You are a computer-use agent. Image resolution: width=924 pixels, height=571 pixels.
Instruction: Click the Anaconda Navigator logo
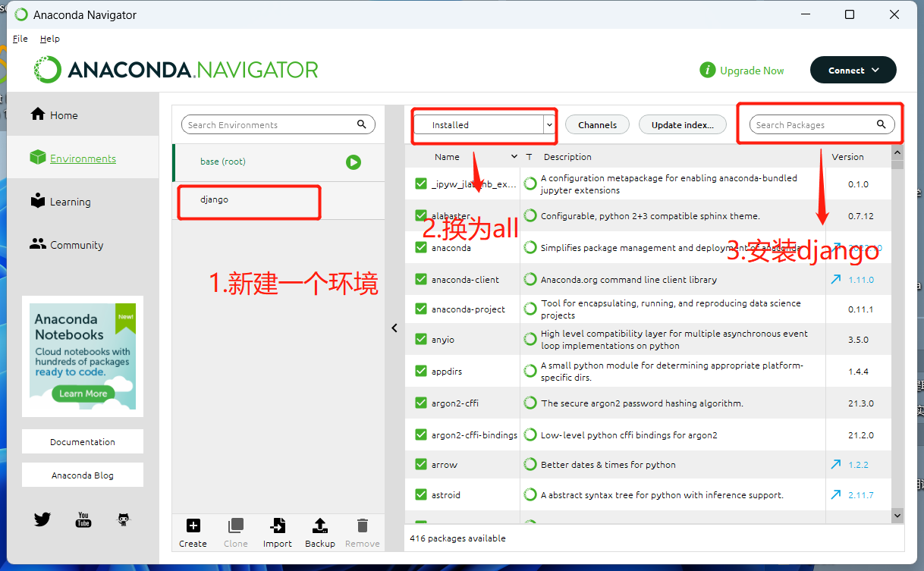pos(176,70)
